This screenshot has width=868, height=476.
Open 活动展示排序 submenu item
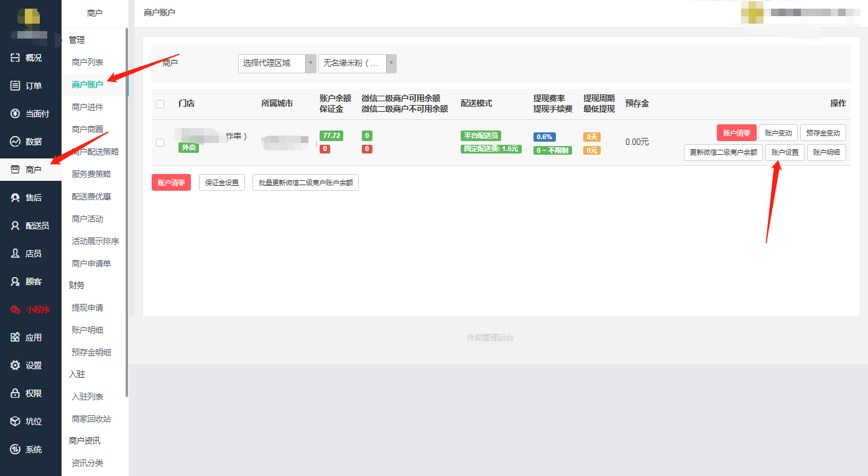point(95,241)
